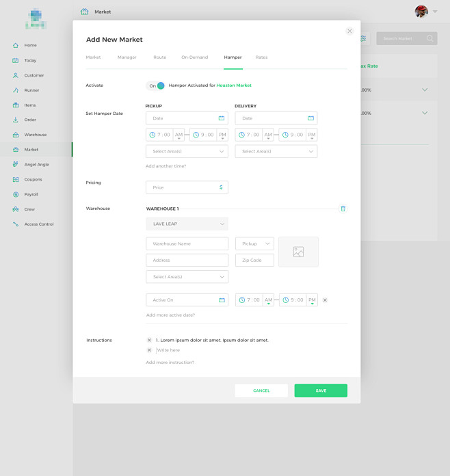Click 'Add another time?' link
The height and width of the screenshot is (476, 450).
click(166, 166)
